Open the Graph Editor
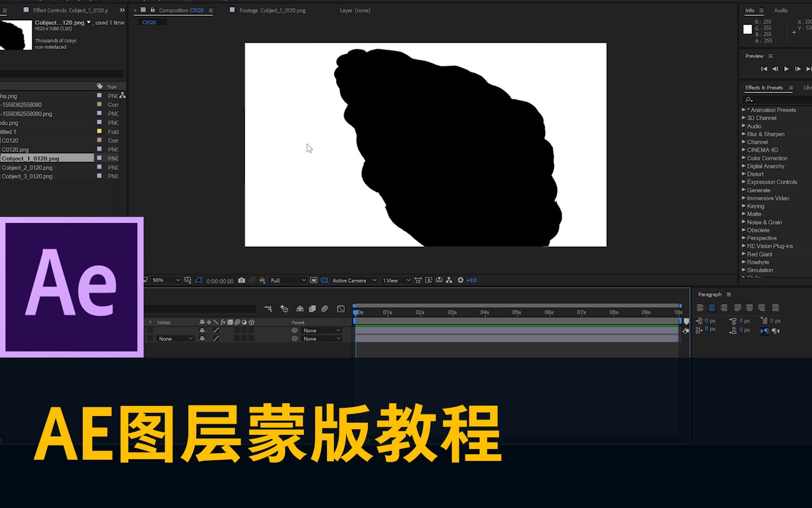The image size is (812, 508). (x=340, y=309)
